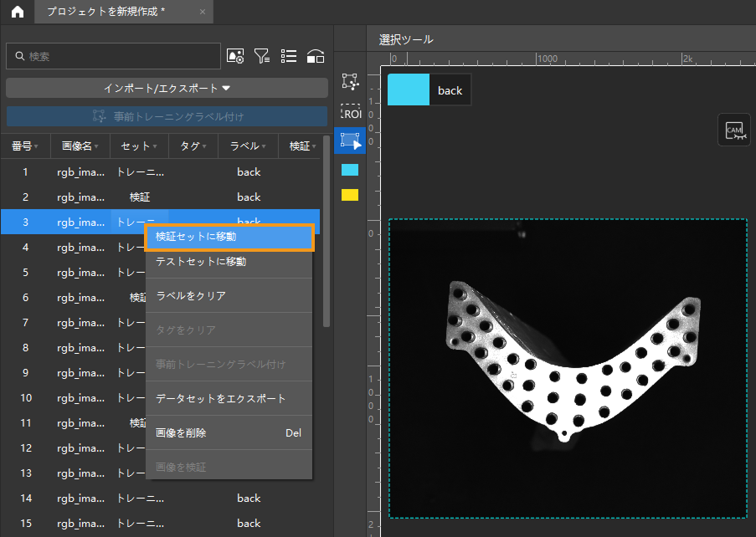Open the filter icon next to search
The height and width of the screenshot is (537, 756).
[x=262, y=56]
